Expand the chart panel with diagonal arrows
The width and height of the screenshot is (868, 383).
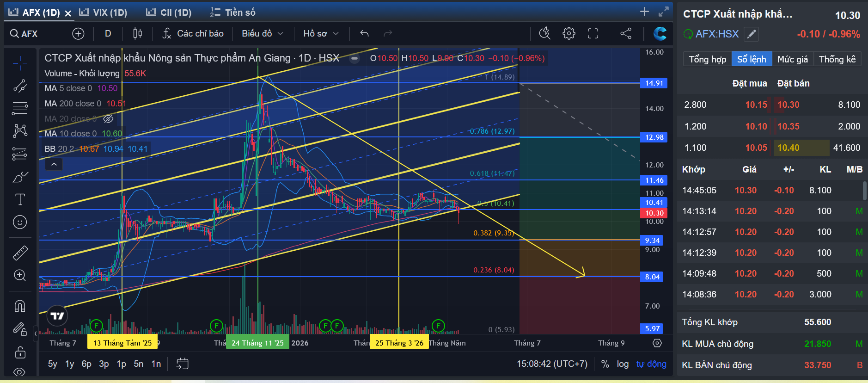coord(664,12)
